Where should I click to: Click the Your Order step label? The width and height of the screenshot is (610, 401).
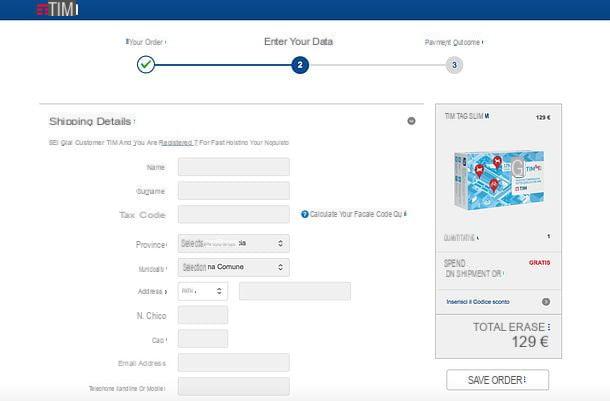[x=146, y=42]
